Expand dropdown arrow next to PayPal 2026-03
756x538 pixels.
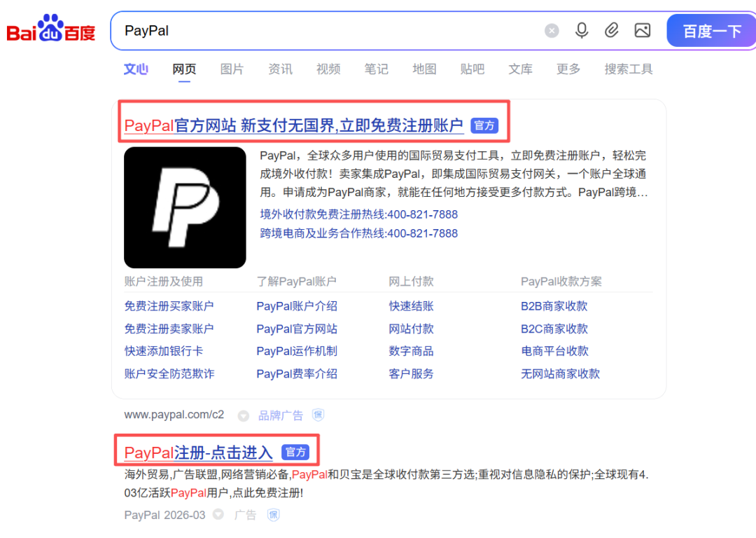pos(218,514)
